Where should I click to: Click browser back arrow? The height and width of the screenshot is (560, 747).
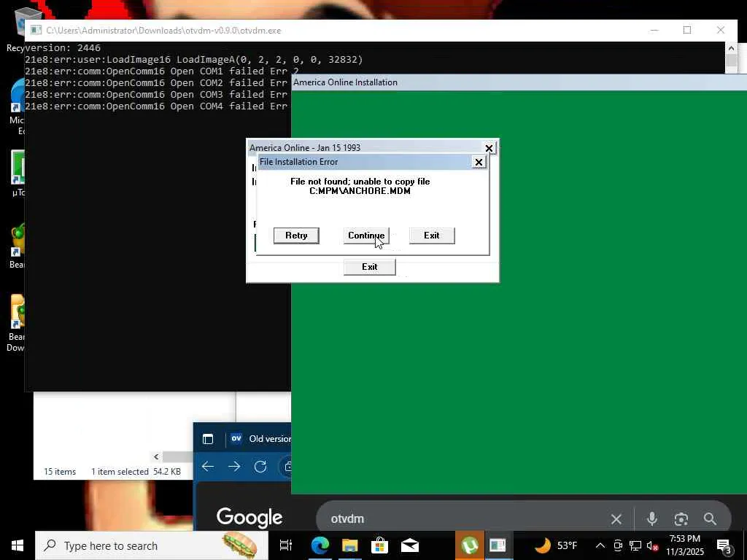coord(208,466)
